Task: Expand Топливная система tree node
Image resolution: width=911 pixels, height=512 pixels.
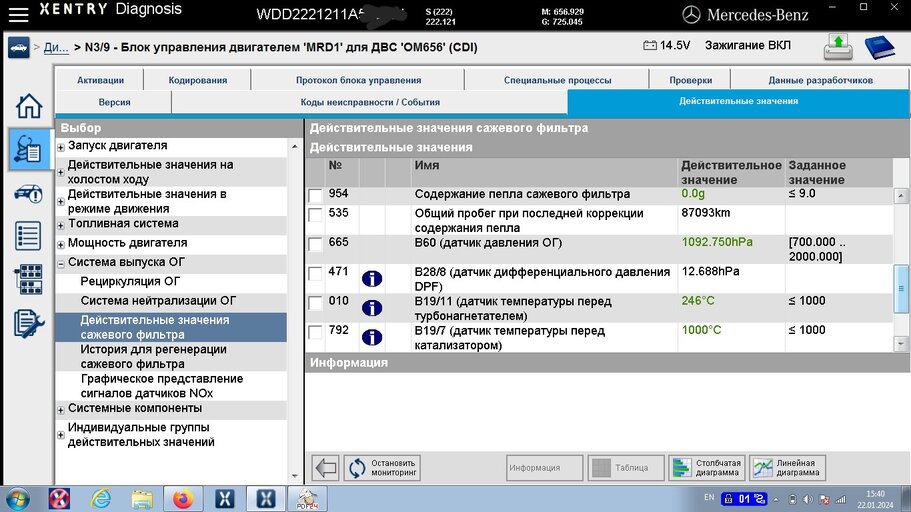Action: [60, 225]
